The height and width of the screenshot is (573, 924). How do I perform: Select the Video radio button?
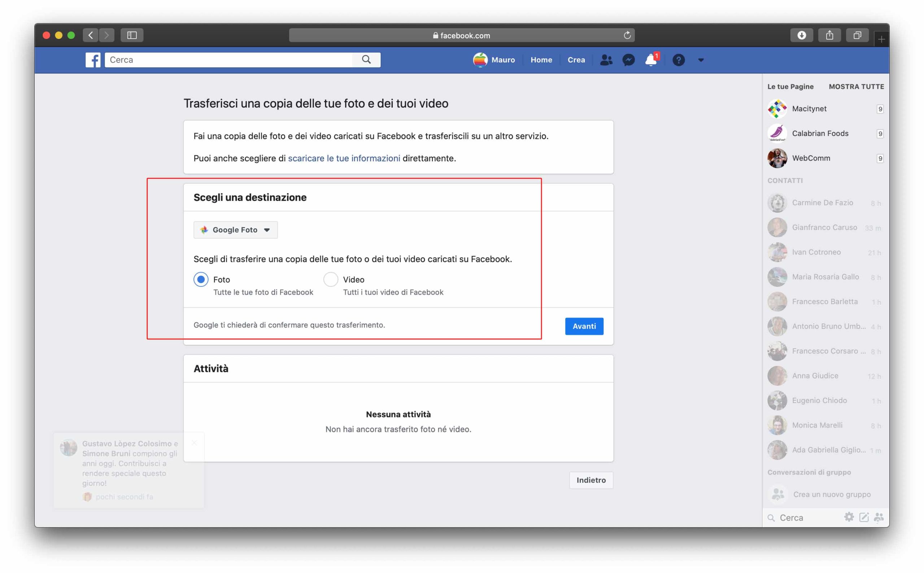point(331,280)
